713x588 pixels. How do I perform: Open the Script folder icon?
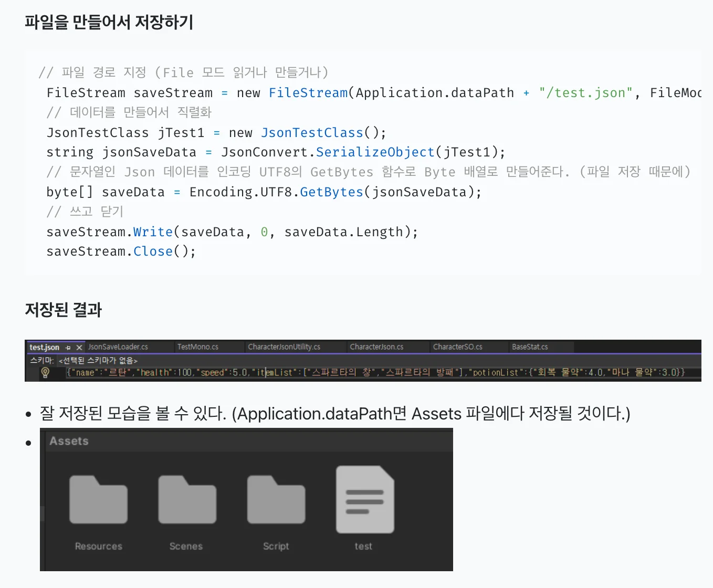276,499
